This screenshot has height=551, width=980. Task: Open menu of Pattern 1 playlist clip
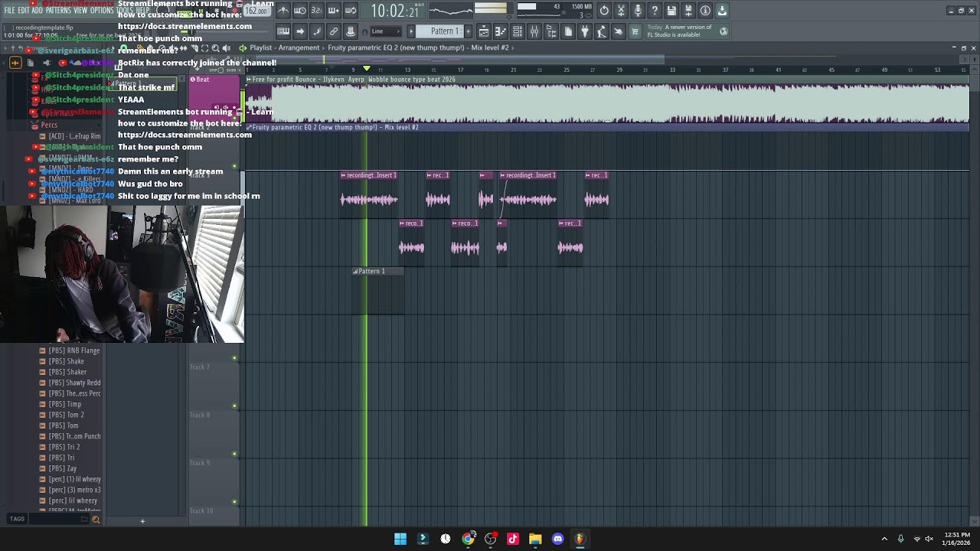tap(356, 271)
